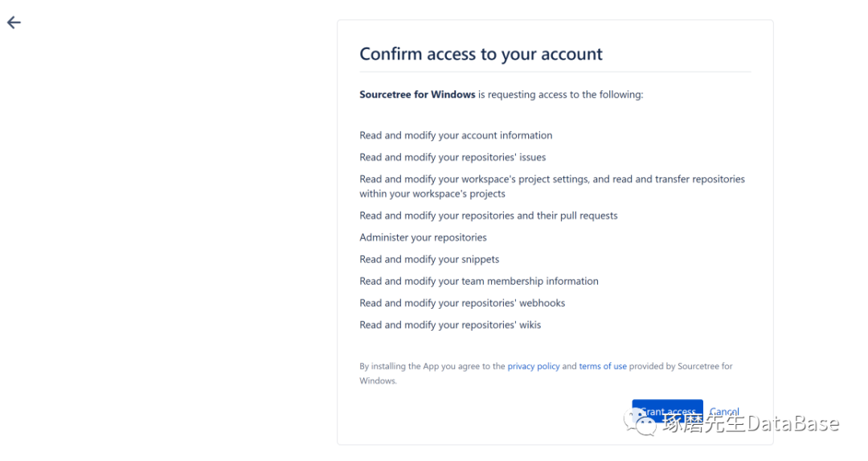
Task: Select the account information permission line
Action: [456, 135]
